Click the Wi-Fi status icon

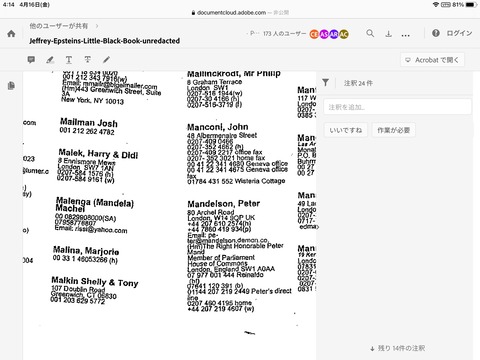(436, 5)
